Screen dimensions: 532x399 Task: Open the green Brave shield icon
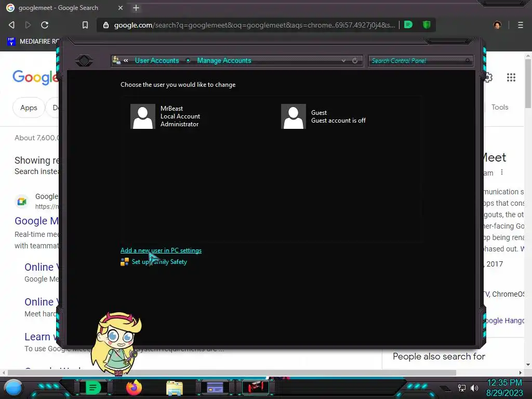click(x=427, y=24)
